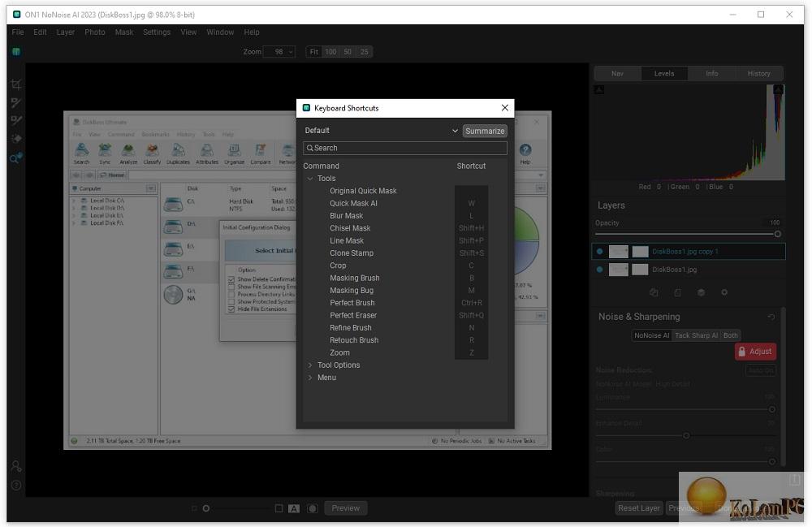
Task: Select the Quick Mask AI command
Action: [353, 204]
